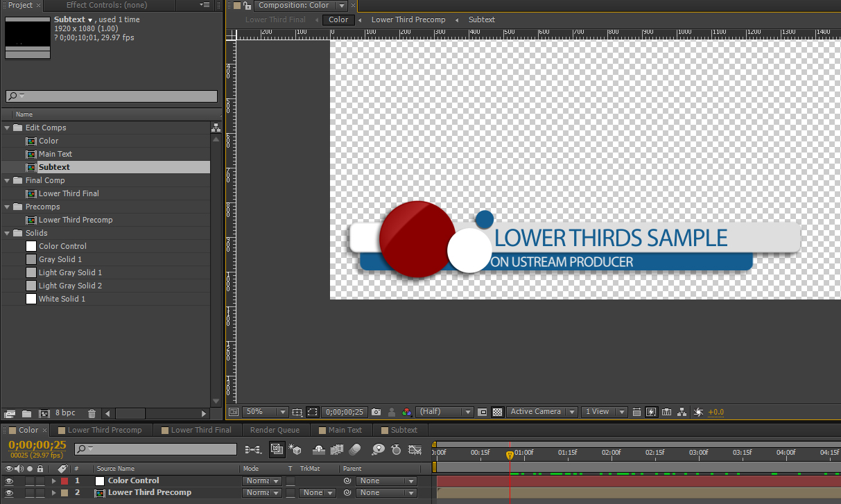This screenshot has width=841, height=504.
Task: Click timeline current time indicator marker
Action: pyautogui.click(x=510, y=455)
